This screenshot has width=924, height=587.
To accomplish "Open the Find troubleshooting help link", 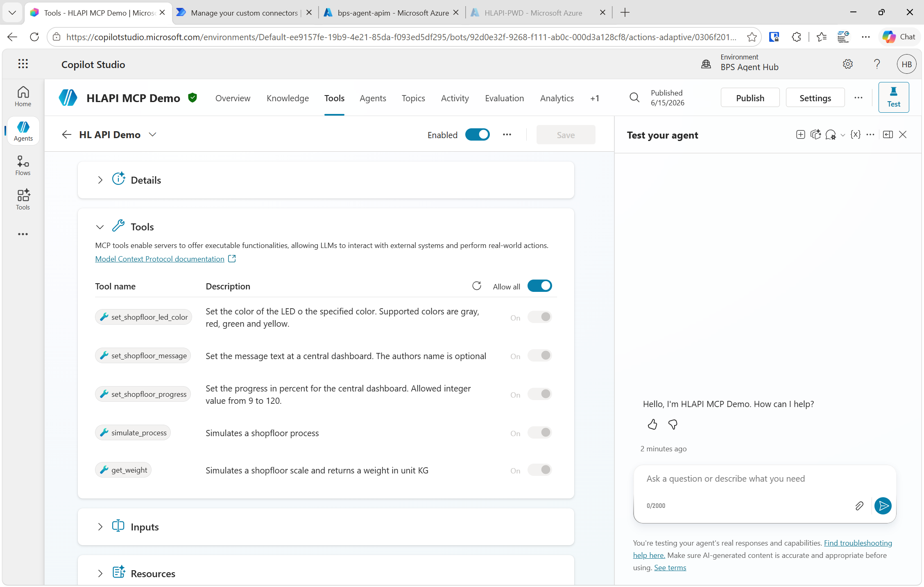I will 858,543.
